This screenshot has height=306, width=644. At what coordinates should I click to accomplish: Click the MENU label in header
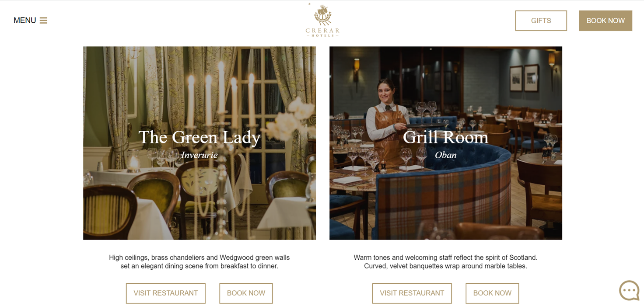[x=24, y=21]
